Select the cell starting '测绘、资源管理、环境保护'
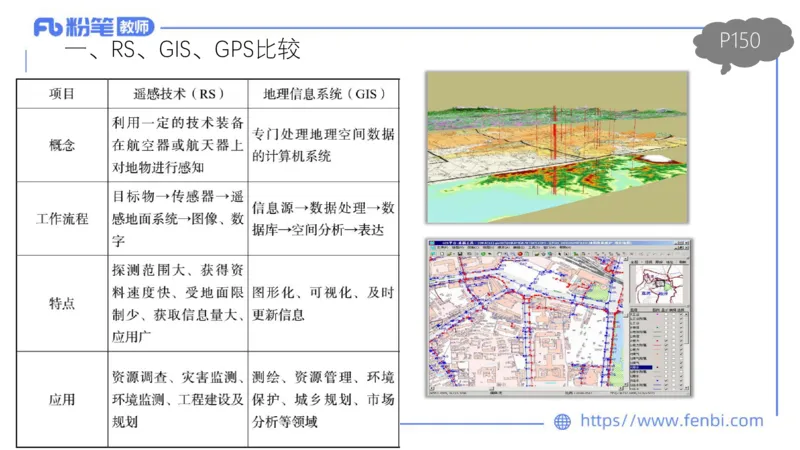This screenshot has width=800, height=450. [x=323, y=399]
